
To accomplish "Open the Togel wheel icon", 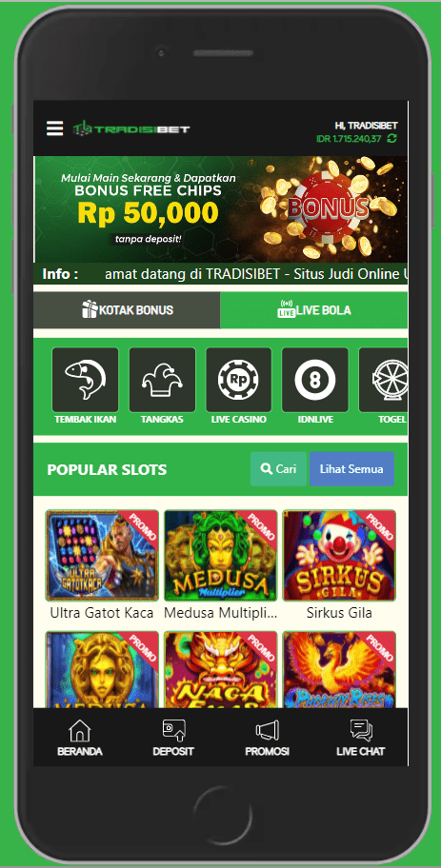I will click(x=384, y=380).
